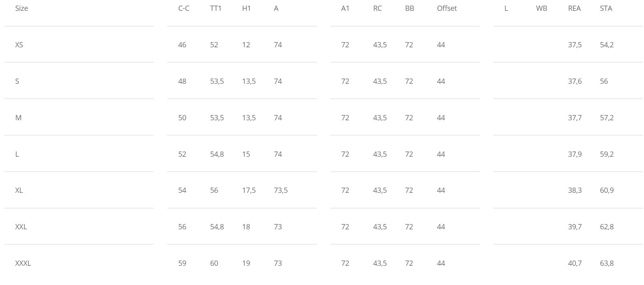This screenshot has height=285, width=644.
Task: Select the XXXL size row label
Action: coord(23,263)
